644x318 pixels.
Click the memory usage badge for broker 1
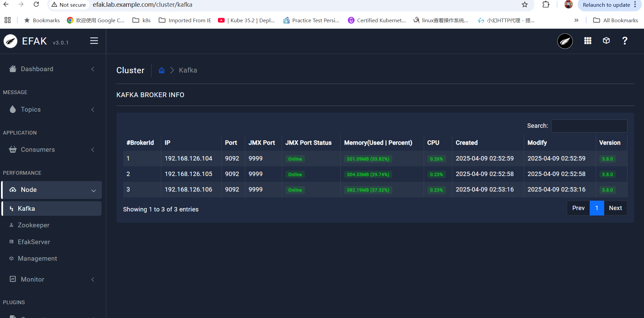[368, 158]
